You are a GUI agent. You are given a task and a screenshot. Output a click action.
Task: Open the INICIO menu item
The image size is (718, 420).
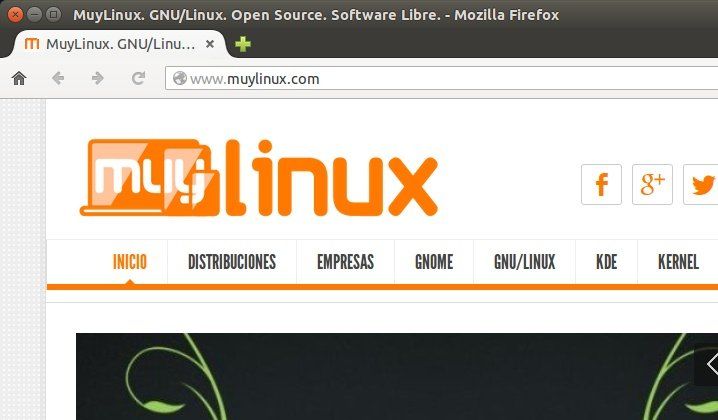130,262
